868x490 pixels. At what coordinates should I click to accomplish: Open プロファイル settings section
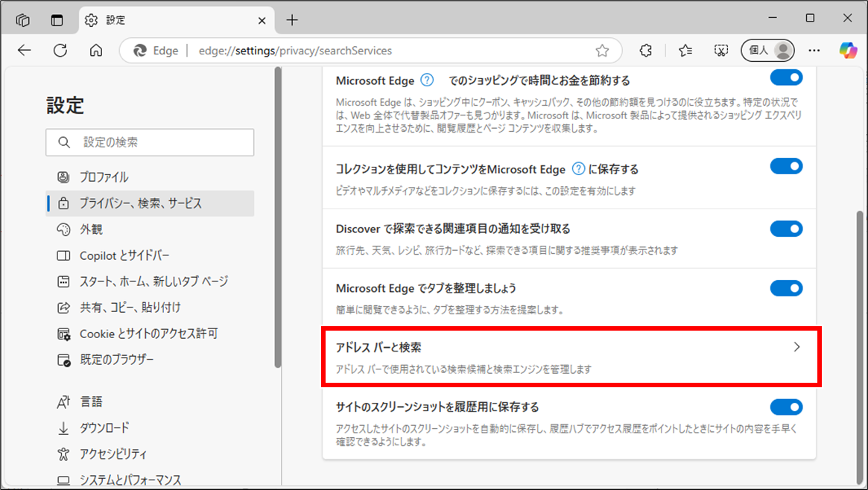(x=150, y=177)
